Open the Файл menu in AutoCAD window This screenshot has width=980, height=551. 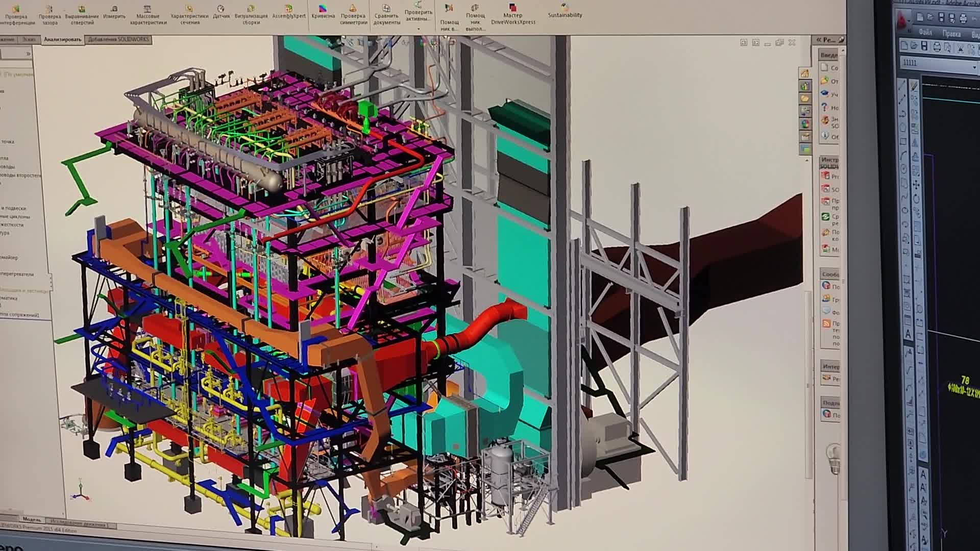point(925,32)
